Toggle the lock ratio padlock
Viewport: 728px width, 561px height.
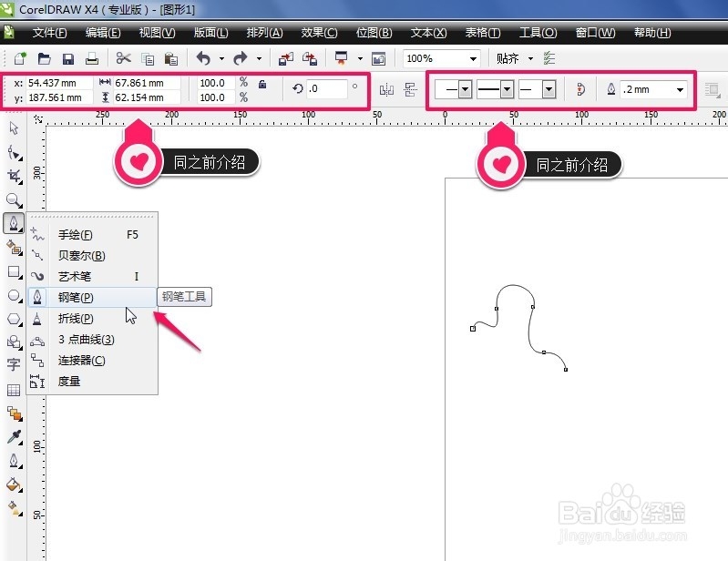click(x=262, y=84)
